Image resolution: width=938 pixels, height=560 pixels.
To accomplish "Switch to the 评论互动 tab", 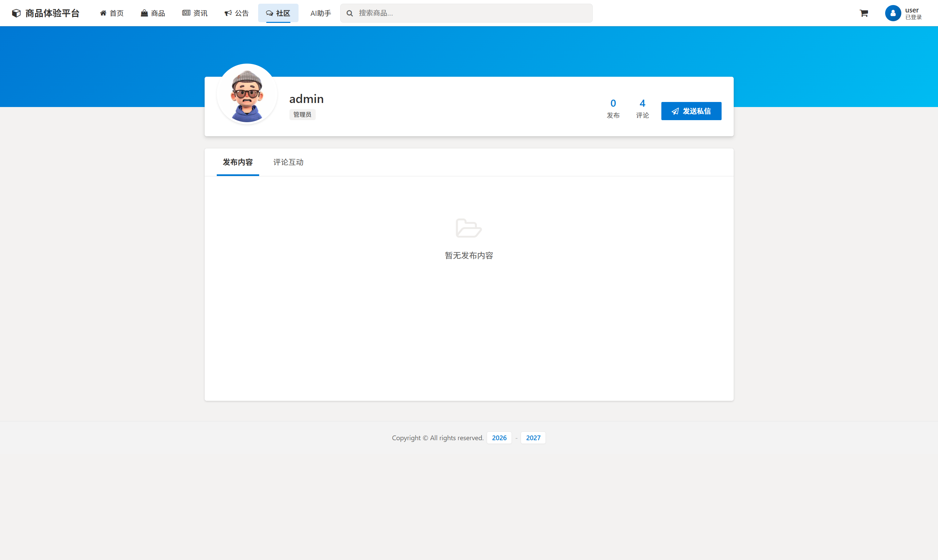I will tap(288, 162).
